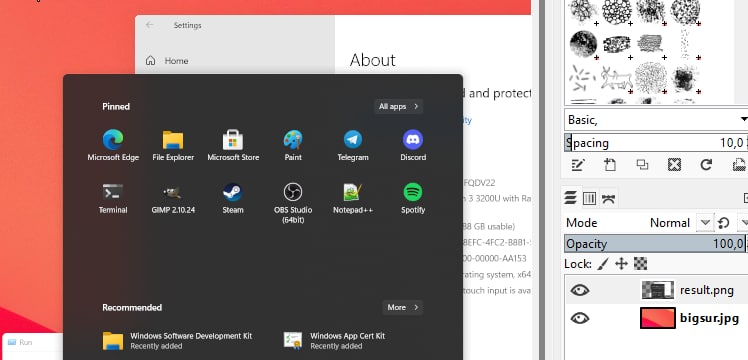Lock alpha channel of the layer

pyautogui.click(x=640, y=264)
